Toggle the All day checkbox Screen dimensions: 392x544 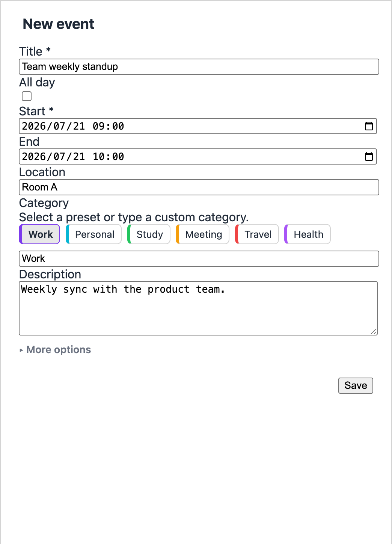tap(27, 96)
